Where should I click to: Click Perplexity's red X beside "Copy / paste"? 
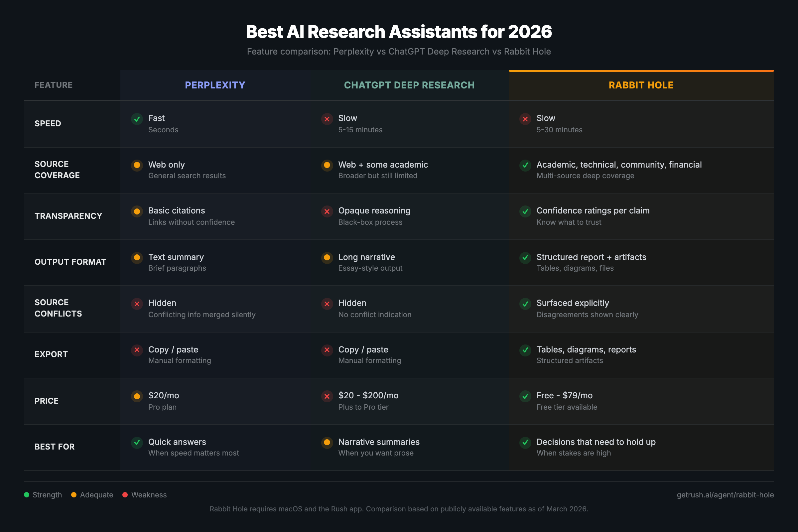137,350
